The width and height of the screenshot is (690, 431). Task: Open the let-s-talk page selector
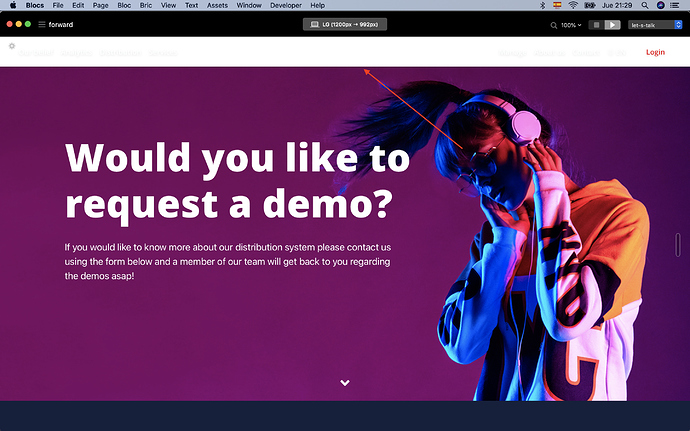[655, 24]
